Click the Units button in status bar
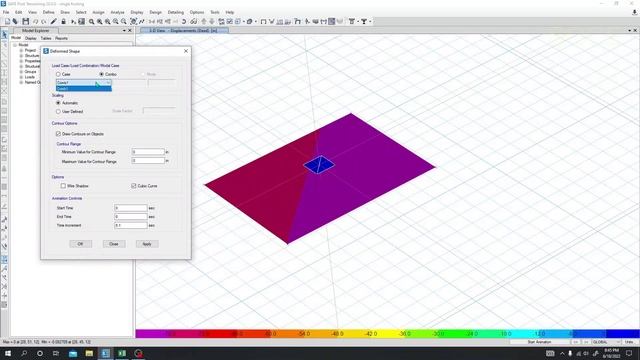 (629, 342)
